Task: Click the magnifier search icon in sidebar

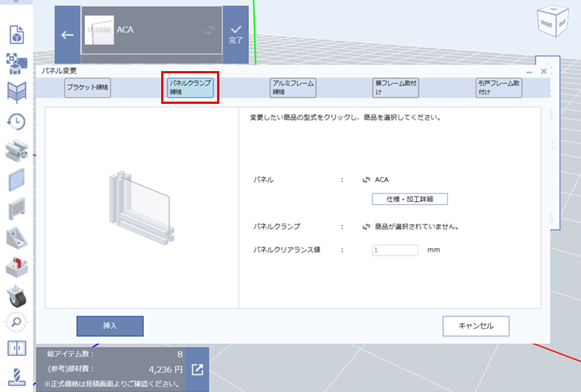Action: pyautogui.click(x=16, y=322)
